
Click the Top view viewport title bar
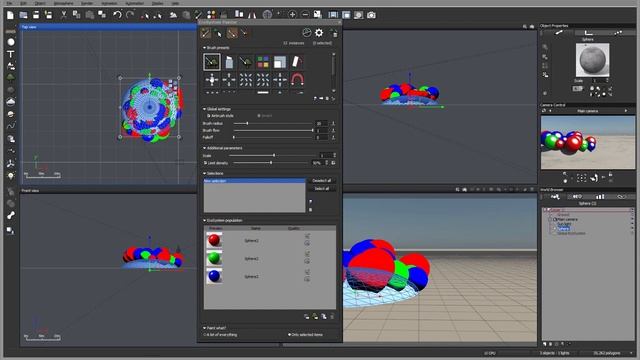point(108,27)
